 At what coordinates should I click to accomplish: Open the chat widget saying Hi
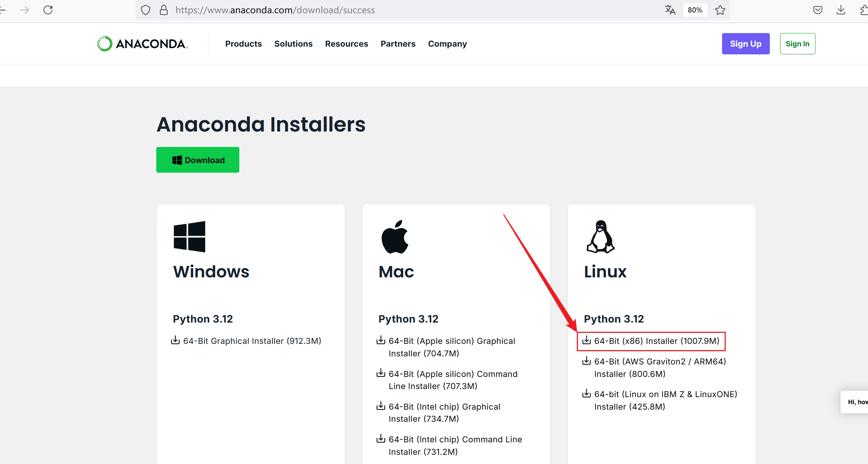(854, 402)
